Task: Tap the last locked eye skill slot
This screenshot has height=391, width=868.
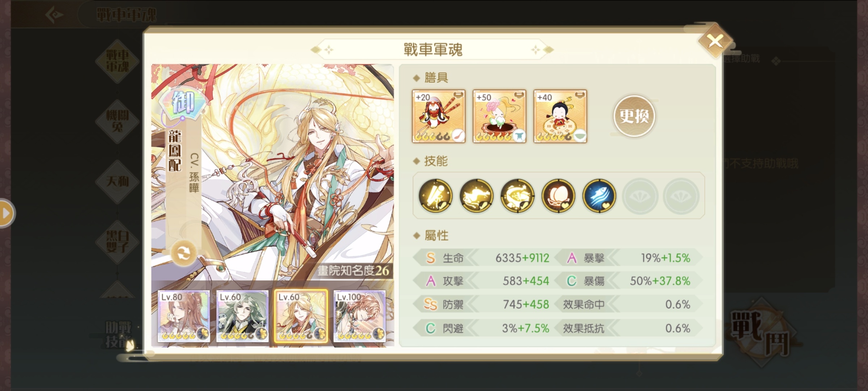Action: (x=681, y=196)
